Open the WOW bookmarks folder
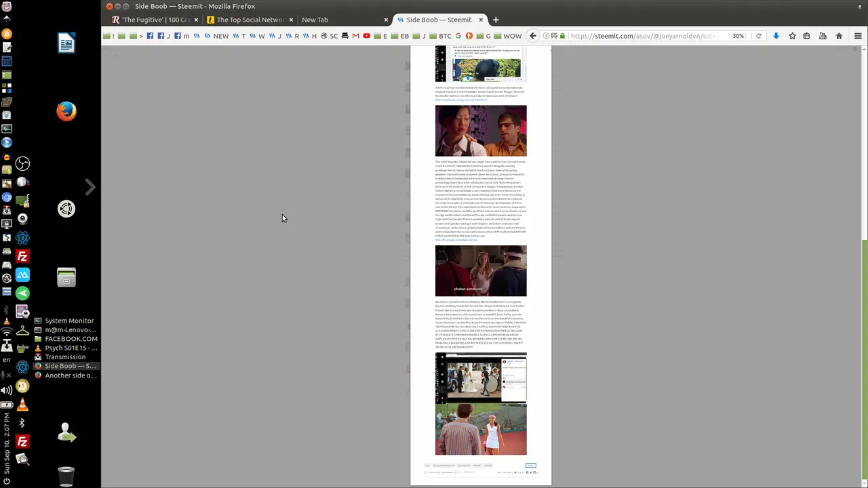868x488 pixels. (507, 36)
